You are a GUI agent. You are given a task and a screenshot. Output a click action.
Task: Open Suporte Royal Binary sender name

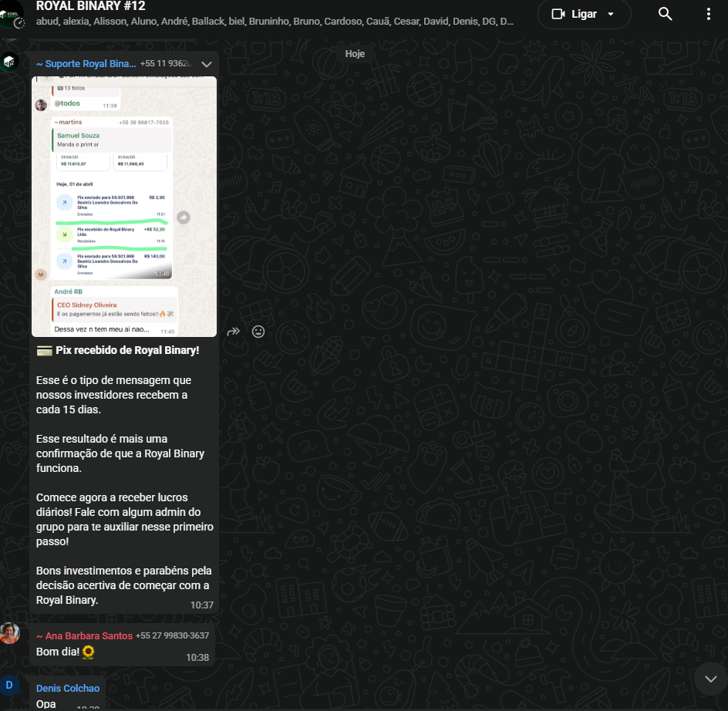(86, 64)
